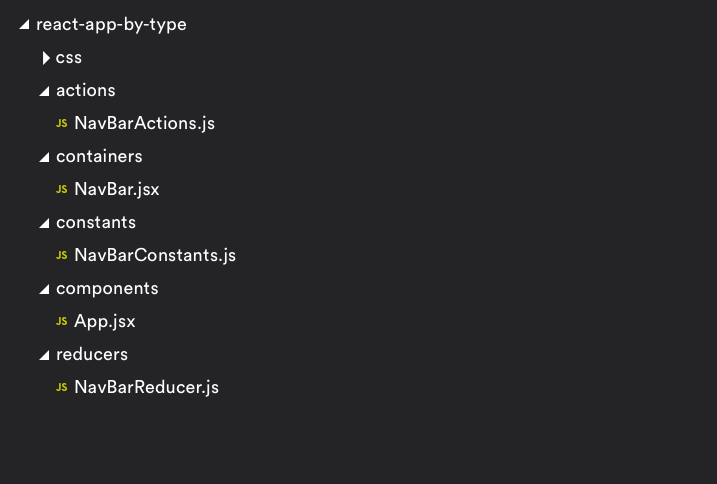Expand the css folder arrow
Viewport: 717px width, 484px height.
[x=45, y=58]
